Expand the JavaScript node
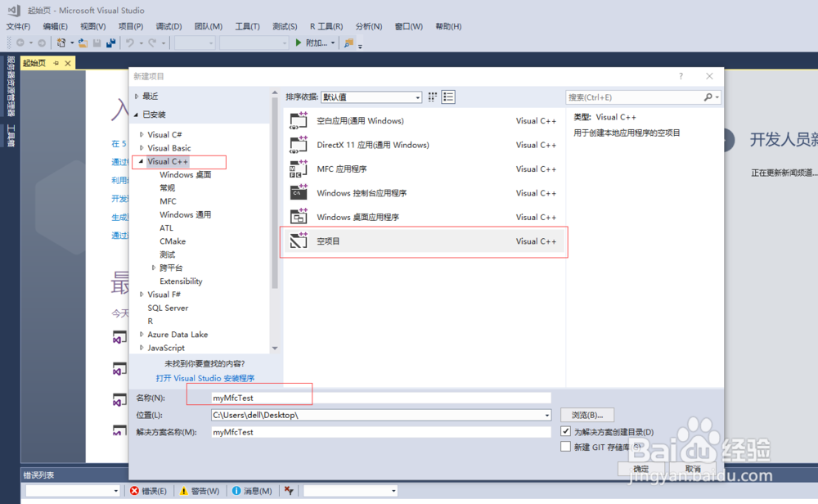818x504 pixels. (x=142, y=348)
